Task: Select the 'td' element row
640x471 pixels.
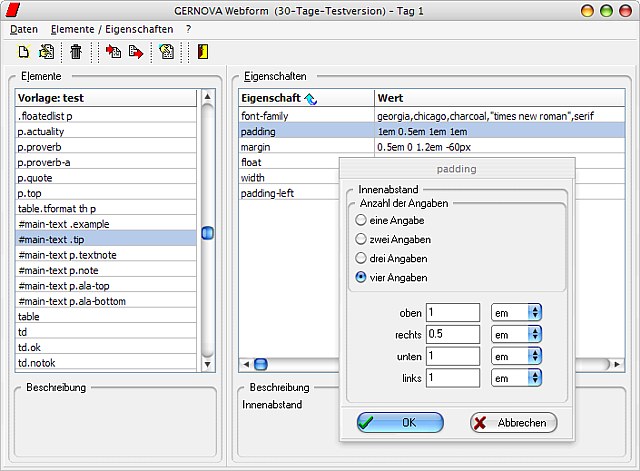Action: (106, 332)
